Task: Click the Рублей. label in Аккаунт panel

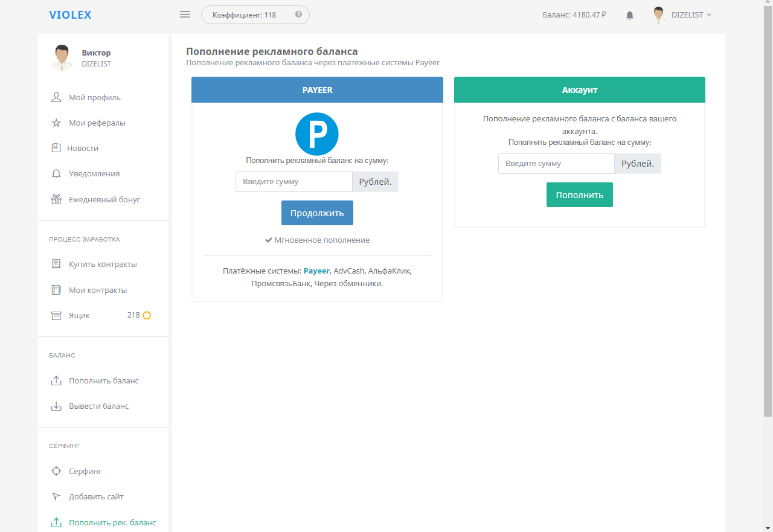Action: pos(638,164)
